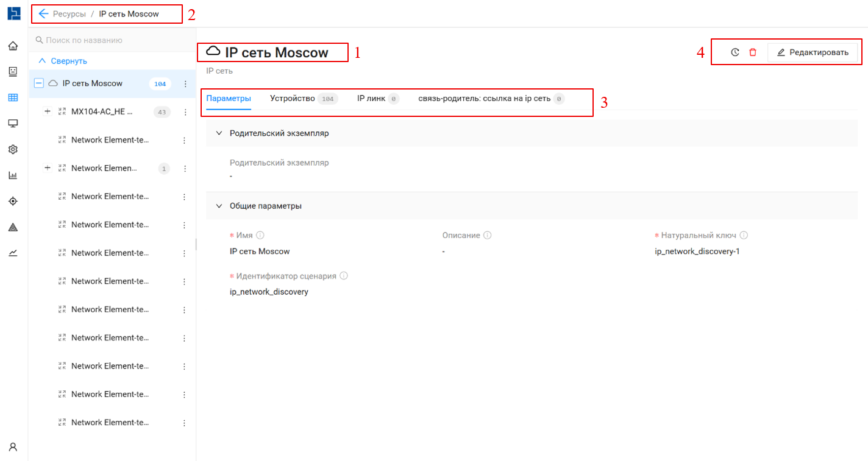Click the Свернуть link in tree panel

point(63,61)
